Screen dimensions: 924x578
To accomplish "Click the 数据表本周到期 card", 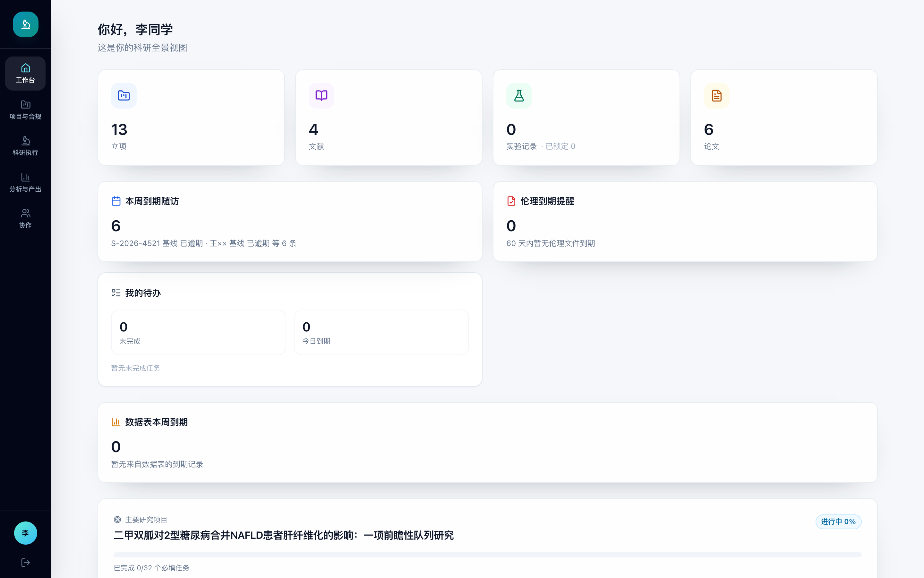I will click(488, 442).
